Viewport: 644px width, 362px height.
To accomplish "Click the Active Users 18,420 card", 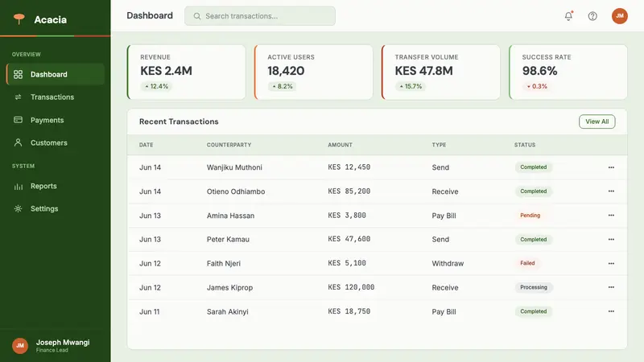I will coord(314,72).
